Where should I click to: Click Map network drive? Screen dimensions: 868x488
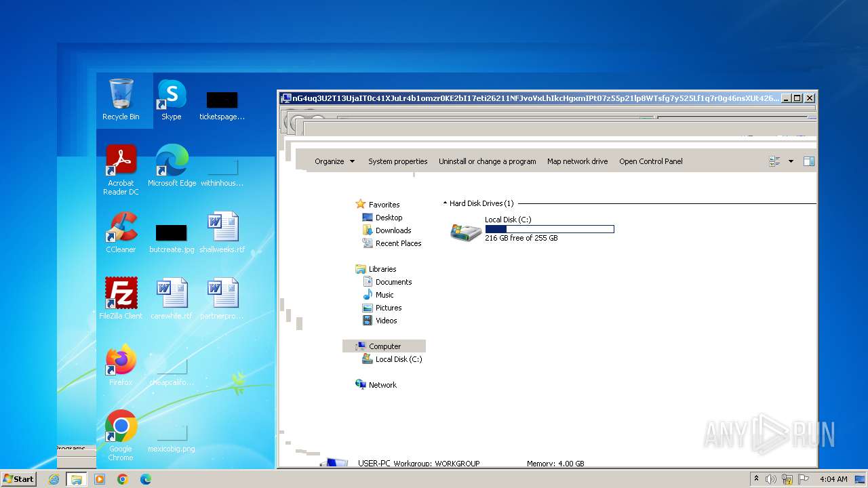tap(577, 161)
